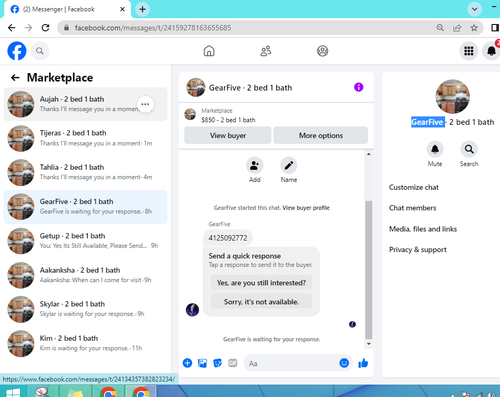Click the Add people icon in chat
The image size is (500, 397).
point(255,166)
